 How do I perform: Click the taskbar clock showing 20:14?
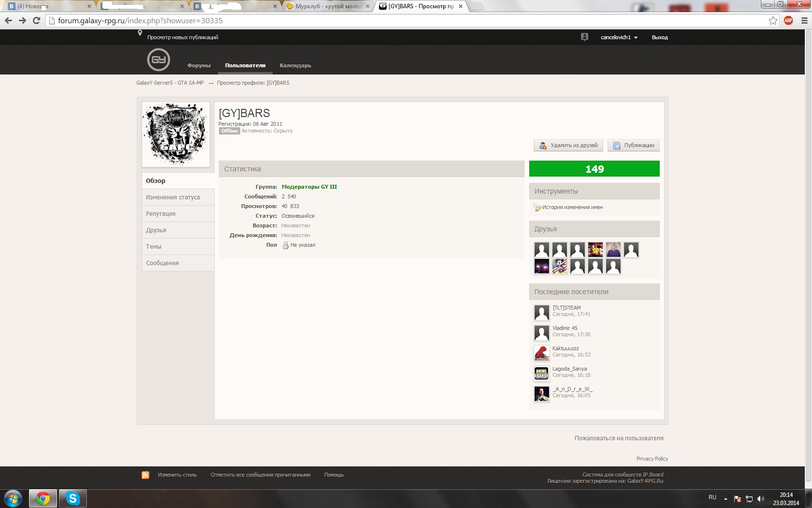(x=786, y=499)
